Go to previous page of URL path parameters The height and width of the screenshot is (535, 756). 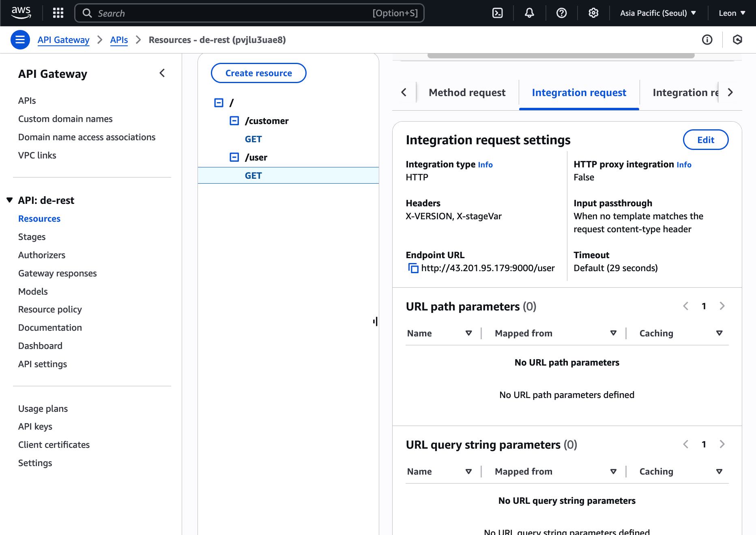pyautogui.click(x=686, y=306)
